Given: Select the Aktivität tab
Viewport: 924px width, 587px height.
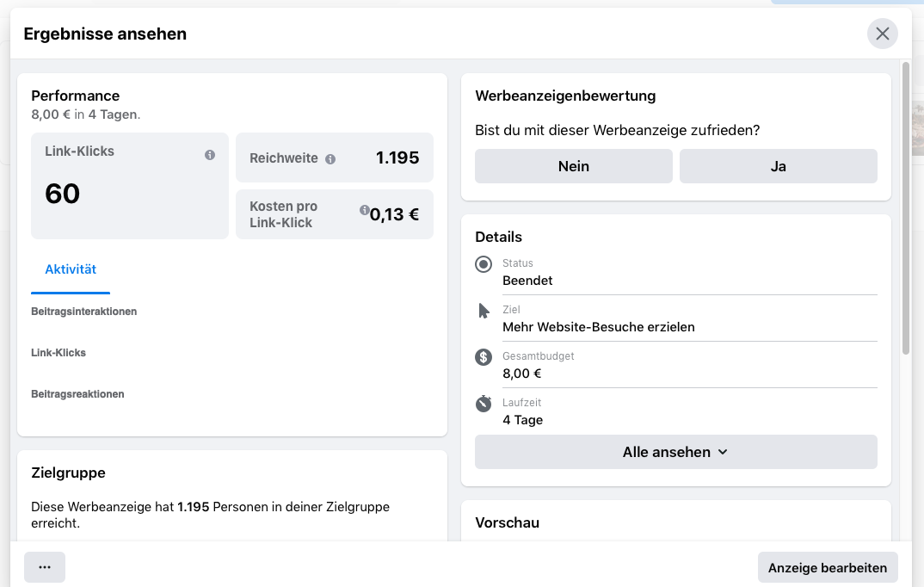Looking at the screenshot, I should tap(71, 269).
